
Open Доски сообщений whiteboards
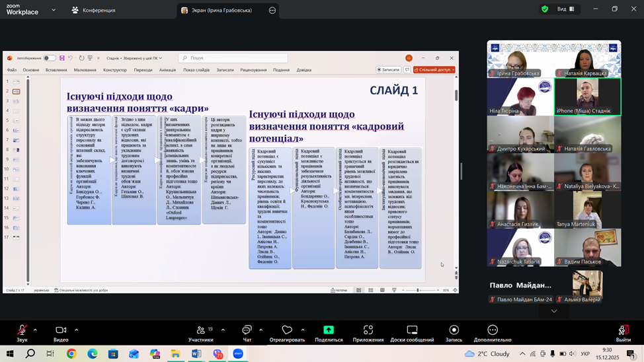(411, 330)
